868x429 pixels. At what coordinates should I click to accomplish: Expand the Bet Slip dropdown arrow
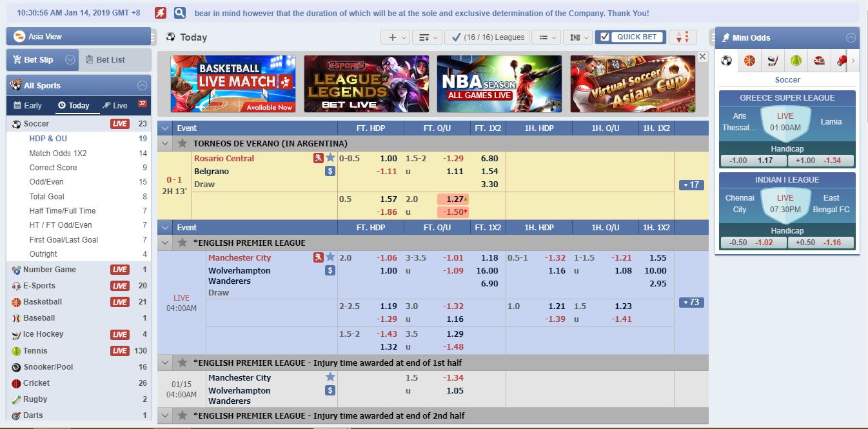(x=69, y=59)
